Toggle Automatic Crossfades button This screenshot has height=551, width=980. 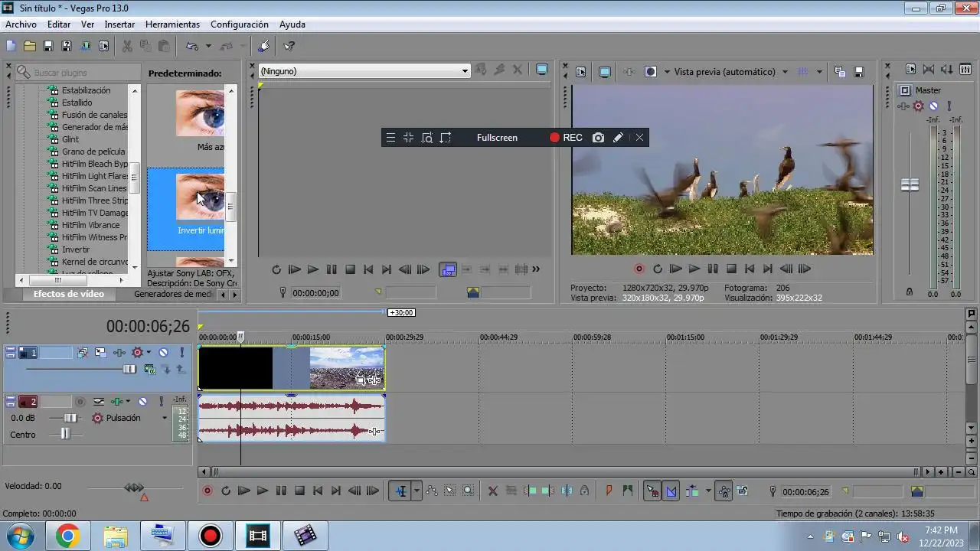click(671, 491)
